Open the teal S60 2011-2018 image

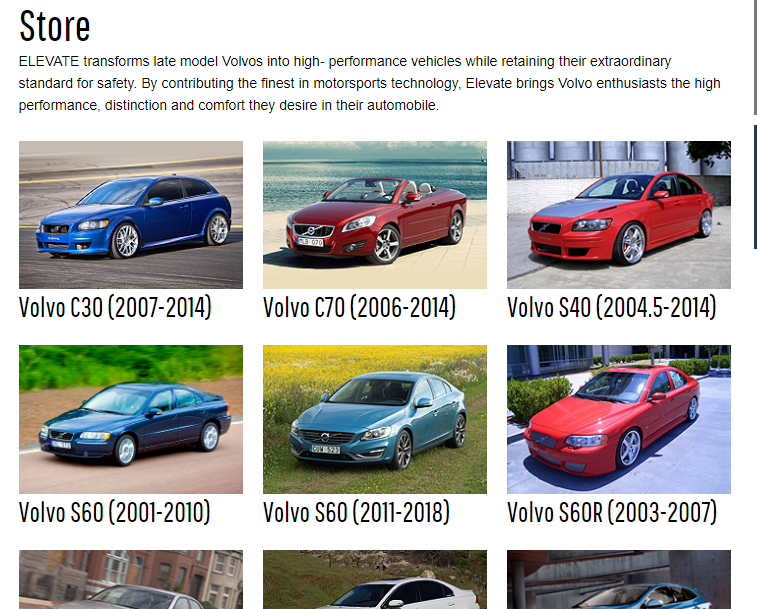click(375, 419)
